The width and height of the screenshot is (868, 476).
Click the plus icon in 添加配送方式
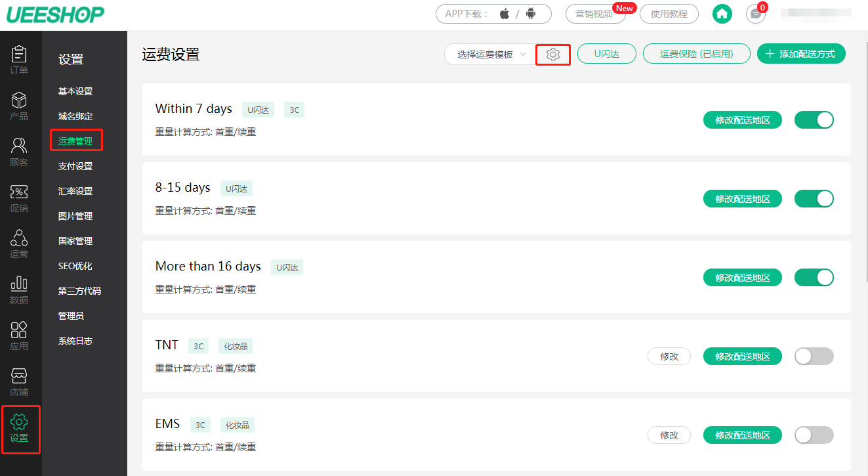click(770, 54)
